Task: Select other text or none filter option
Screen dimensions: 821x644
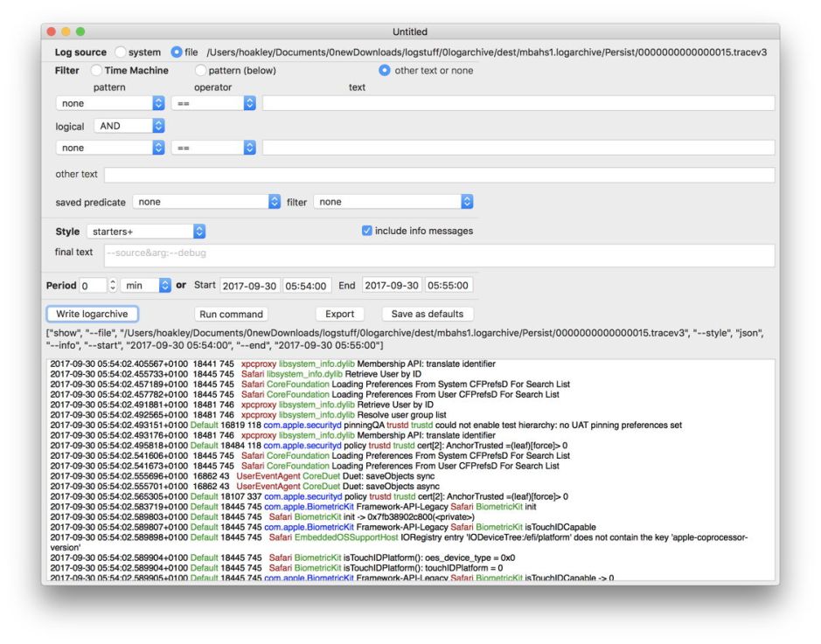Action: (x=385, y=71)
